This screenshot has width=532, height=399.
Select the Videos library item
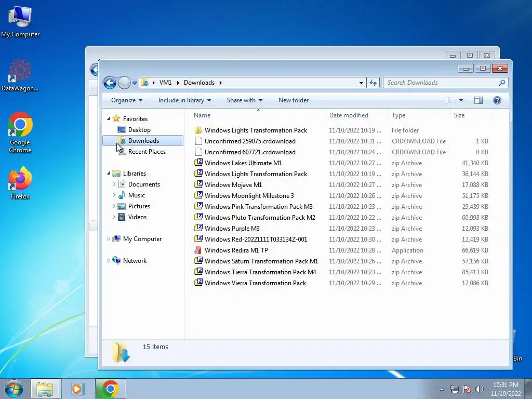(x=137, y=217)
